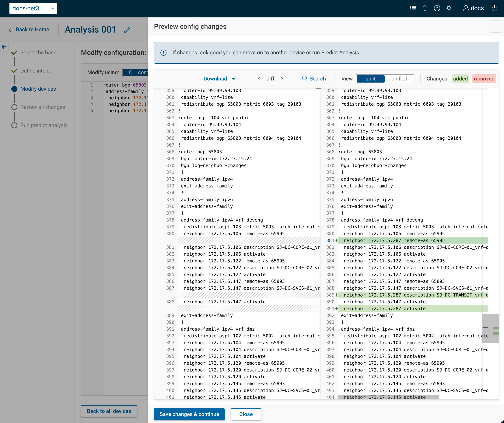This screenshot has width=504, height=423.
Task: Click the info icon in the banner
Action: [163, 53]
